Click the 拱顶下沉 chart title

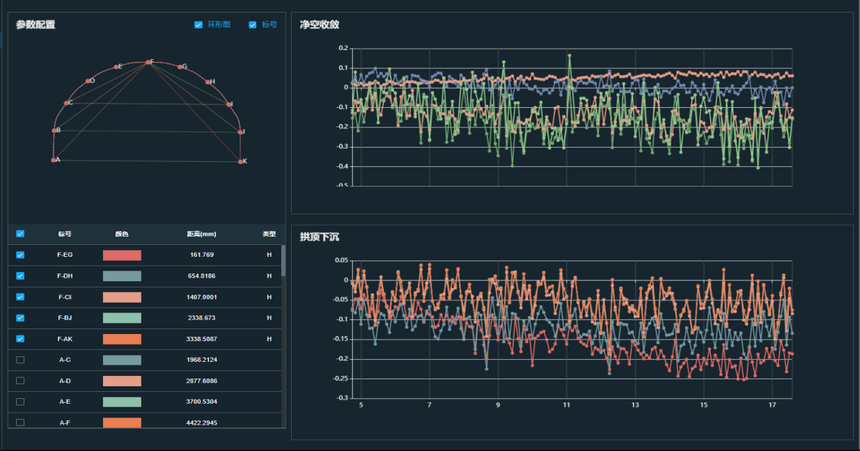(x=320, y=237)
